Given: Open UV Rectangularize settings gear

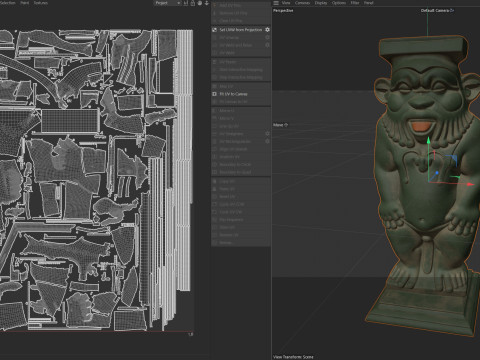Looking at the screenshot, I should (x=267, y=141).
